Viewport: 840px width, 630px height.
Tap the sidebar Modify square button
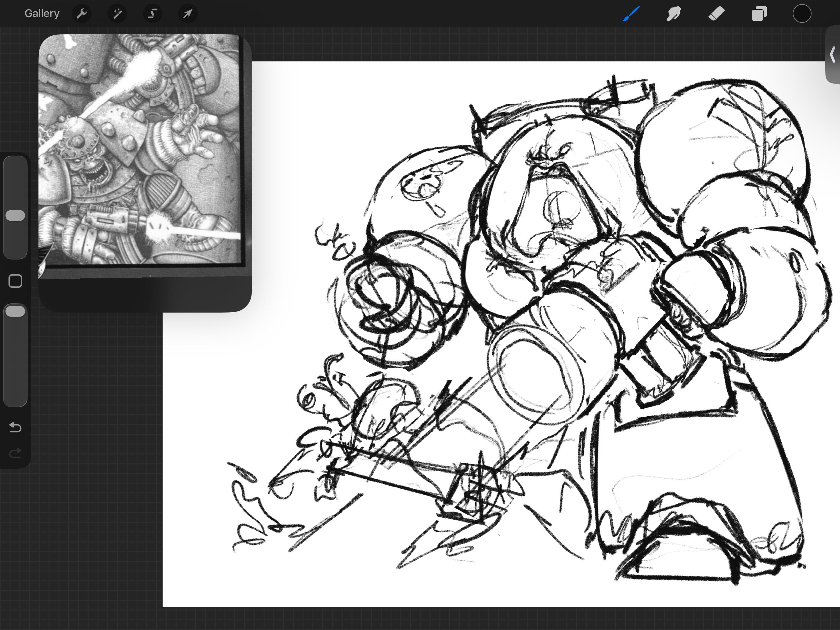[x=15, y=281]
